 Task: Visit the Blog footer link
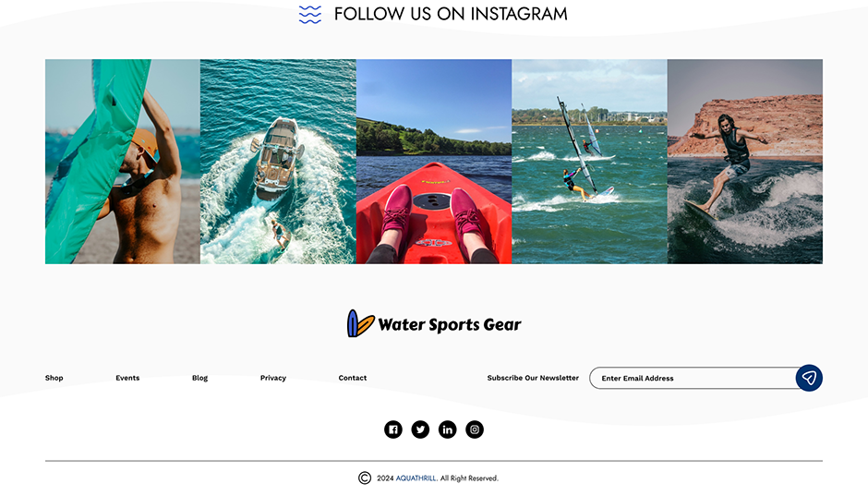[x=199, y=378]
